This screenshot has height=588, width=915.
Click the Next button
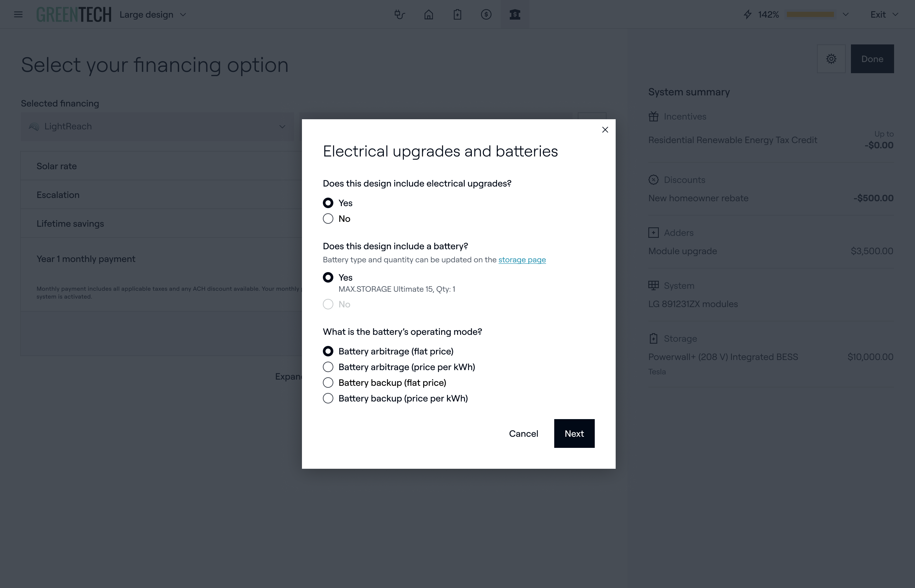(x=574, y=433)
